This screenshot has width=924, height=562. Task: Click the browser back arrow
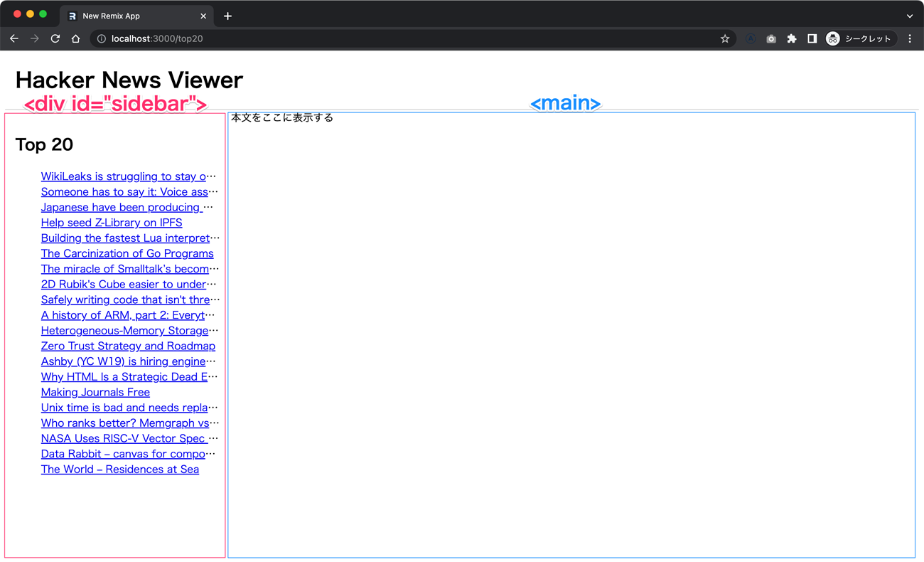pyautogui.click(x=14, y=38)
